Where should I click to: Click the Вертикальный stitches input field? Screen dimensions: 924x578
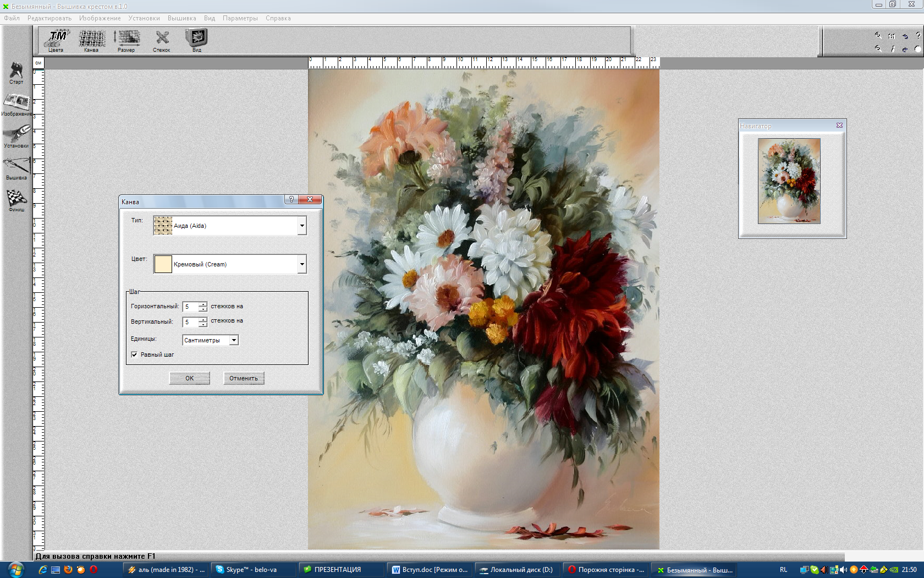click(x=191, y=322)
